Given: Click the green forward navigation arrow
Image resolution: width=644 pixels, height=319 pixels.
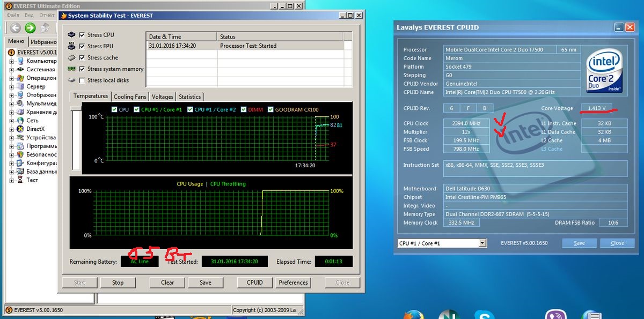Looking at the screenshot, I should (30, 28).
